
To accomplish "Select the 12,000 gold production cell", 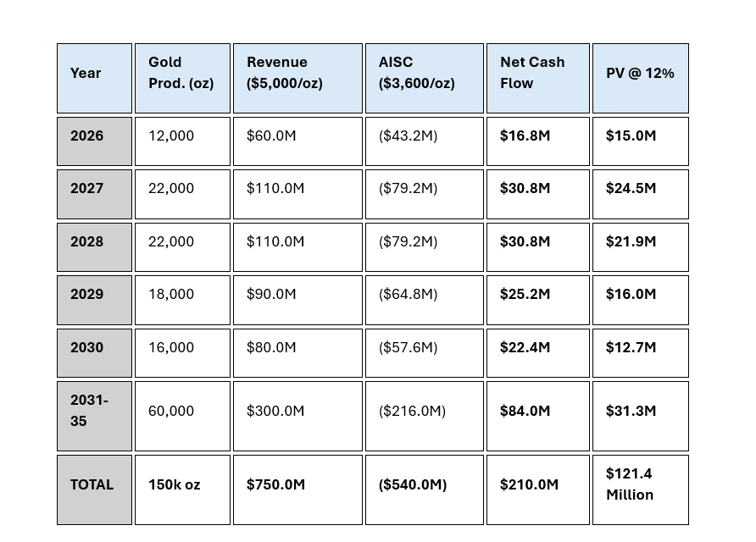I will coord(182,141).
